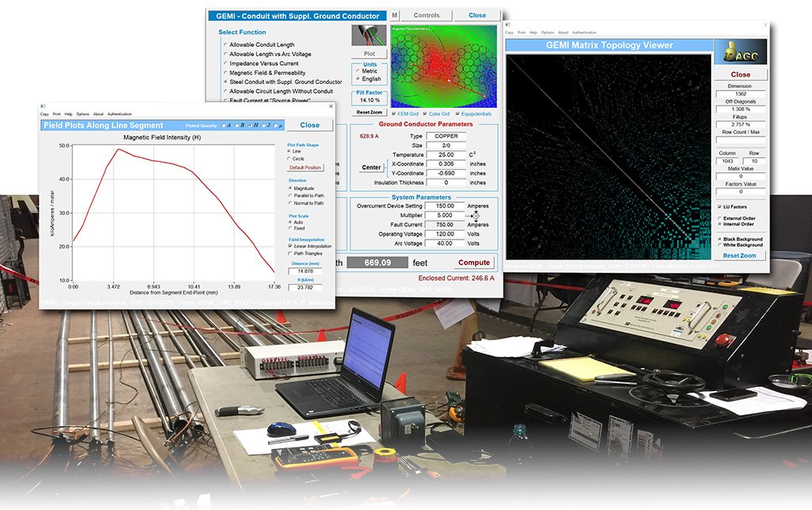Set plot path shape to Line
The image size is (812, 510).
289,151
